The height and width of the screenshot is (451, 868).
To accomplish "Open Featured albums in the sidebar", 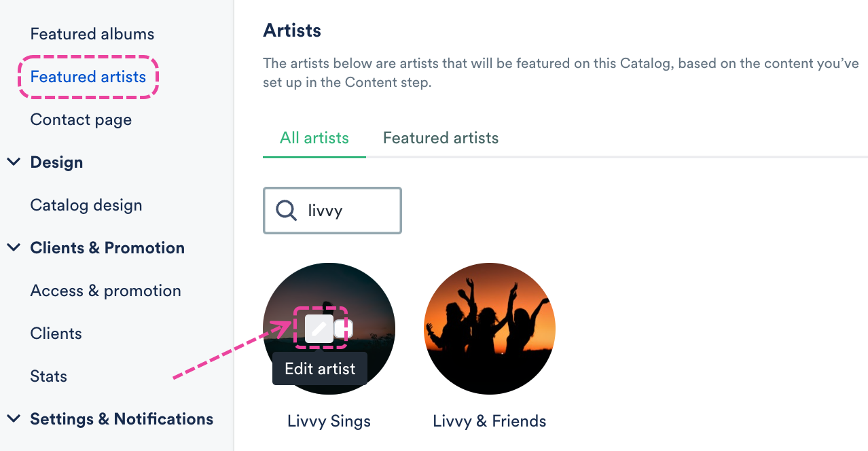I will tap(92, 34).
